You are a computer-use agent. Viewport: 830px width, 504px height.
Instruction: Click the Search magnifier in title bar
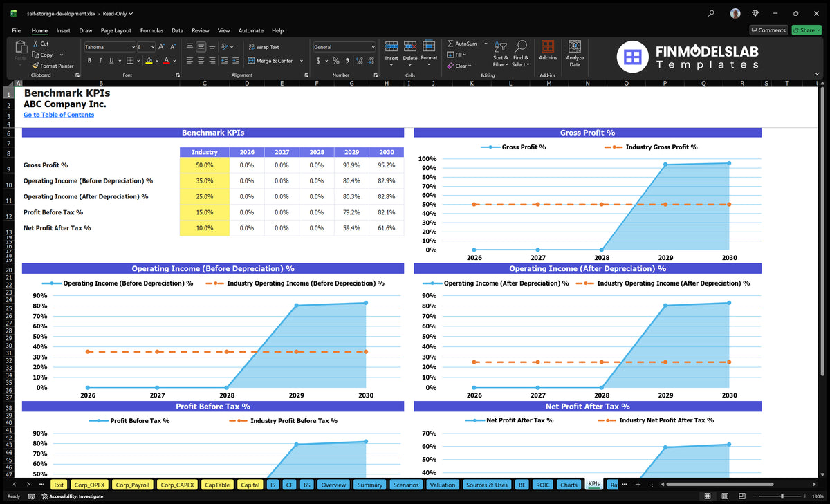point(711,13)
